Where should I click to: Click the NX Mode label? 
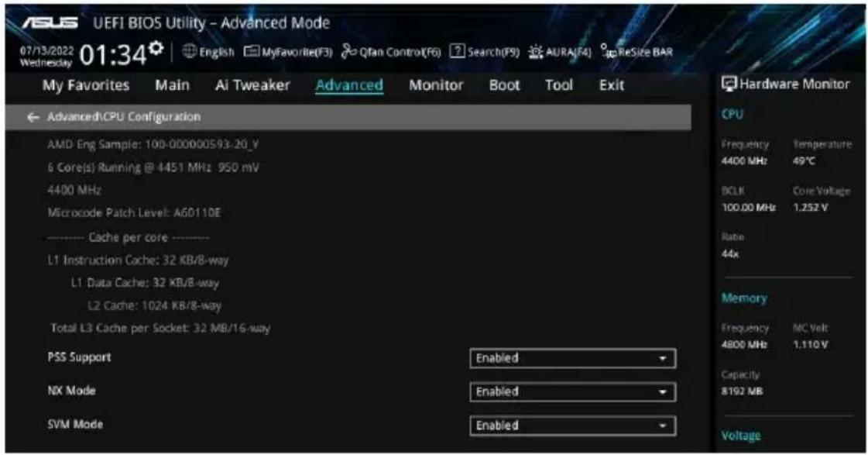[71, 391]
